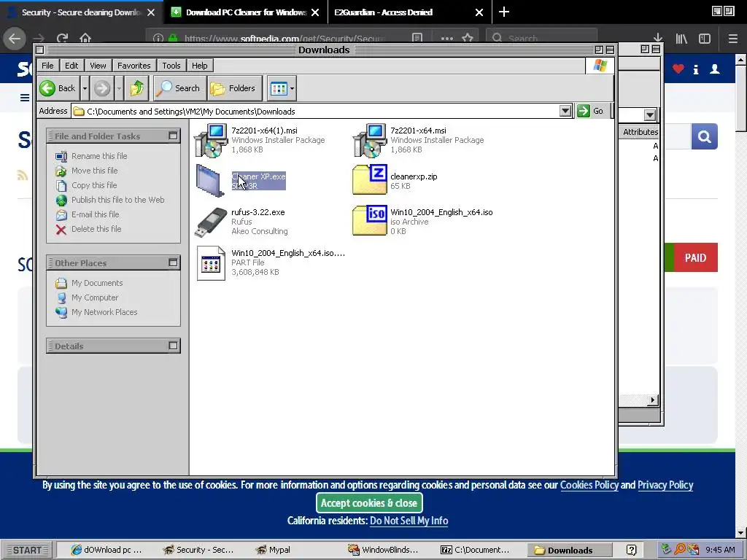Open My Network Places link
The height and width of the screenshot is (560, 747).
[x=104, y=312]
